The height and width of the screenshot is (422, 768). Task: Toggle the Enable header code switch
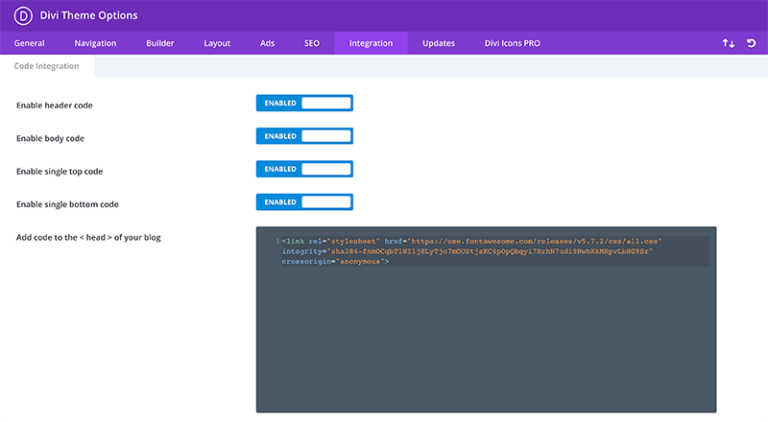pos(304,103)
